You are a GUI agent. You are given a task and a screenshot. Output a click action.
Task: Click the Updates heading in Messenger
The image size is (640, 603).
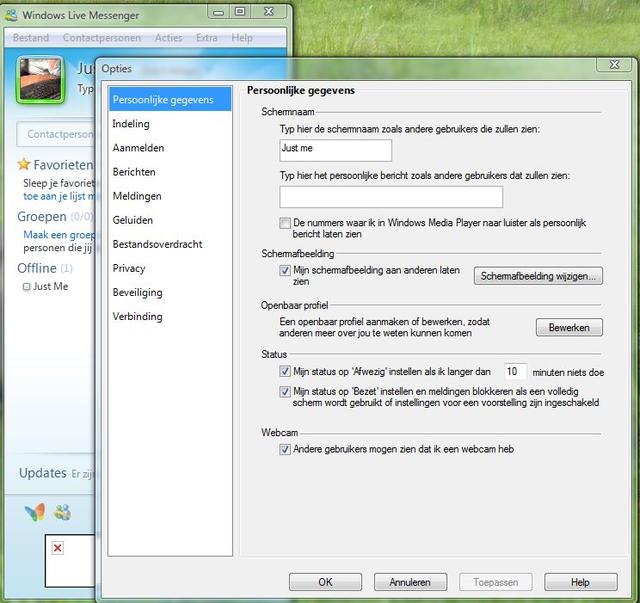(42, 473)
